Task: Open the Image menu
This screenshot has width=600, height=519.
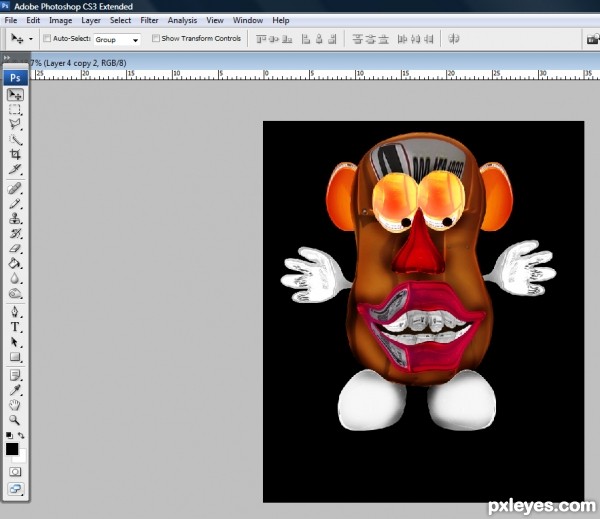Action: 60,20
